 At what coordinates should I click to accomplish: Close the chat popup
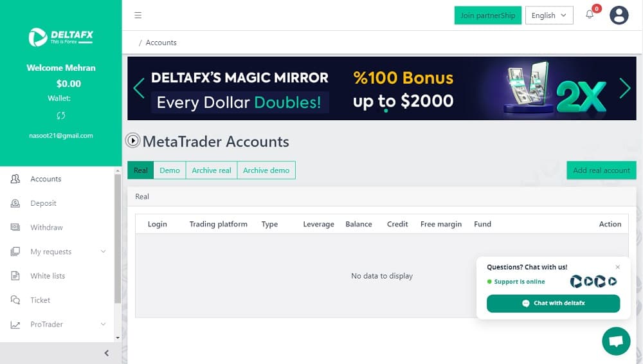(617, 267)
